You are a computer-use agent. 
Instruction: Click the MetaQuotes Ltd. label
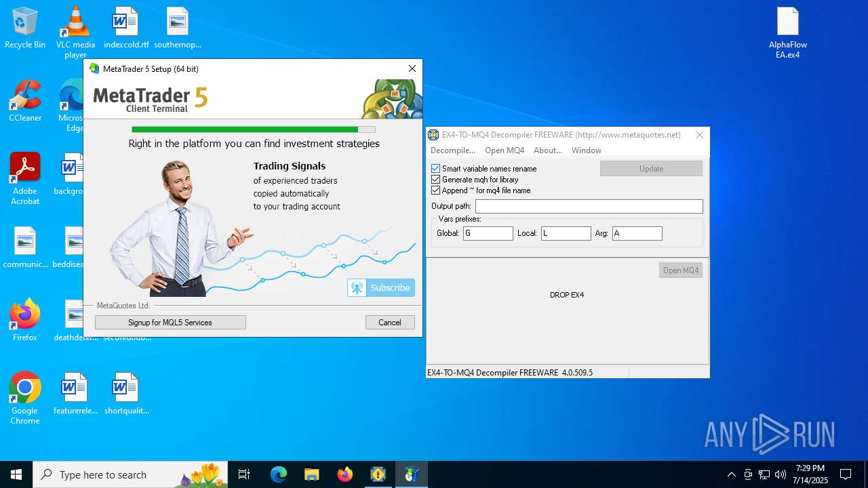tap(123, 306)
